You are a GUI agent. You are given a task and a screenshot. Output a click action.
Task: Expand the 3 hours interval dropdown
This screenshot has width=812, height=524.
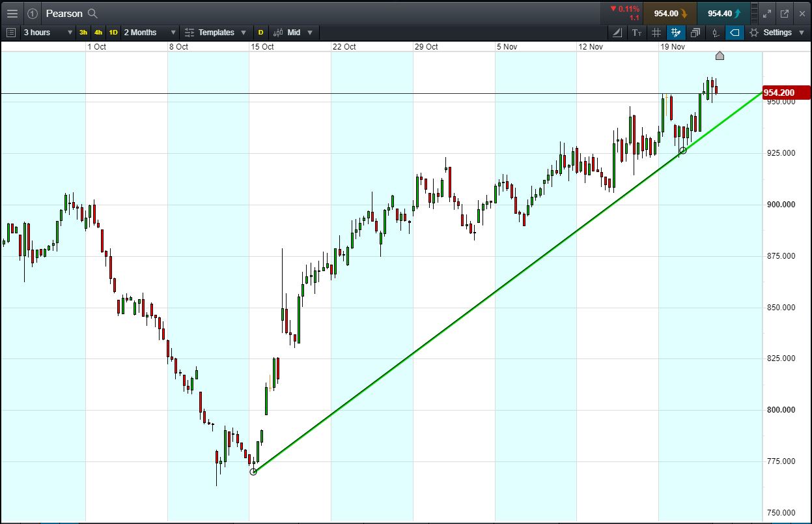point(48,32)
